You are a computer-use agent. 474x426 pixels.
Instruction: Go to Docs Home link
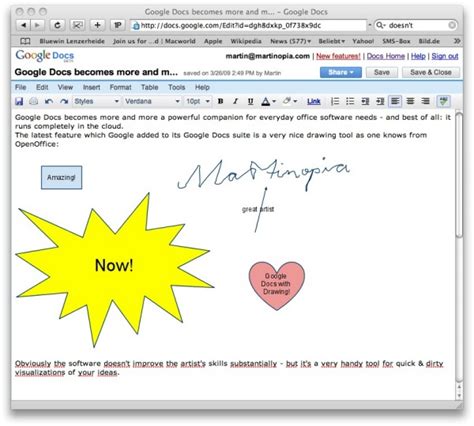point(386,56)
